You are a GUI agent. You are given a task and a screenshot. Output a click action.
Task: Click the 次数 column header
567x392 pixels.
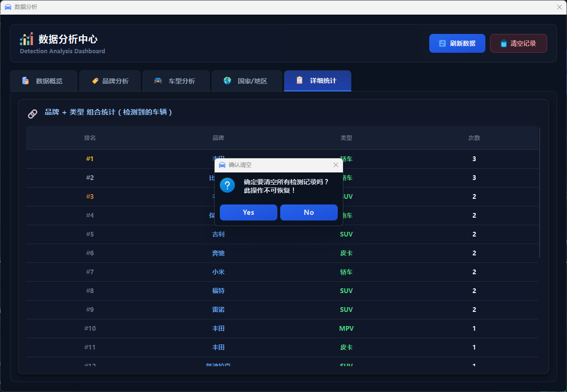pyautogui.click(x=474, y=138)
